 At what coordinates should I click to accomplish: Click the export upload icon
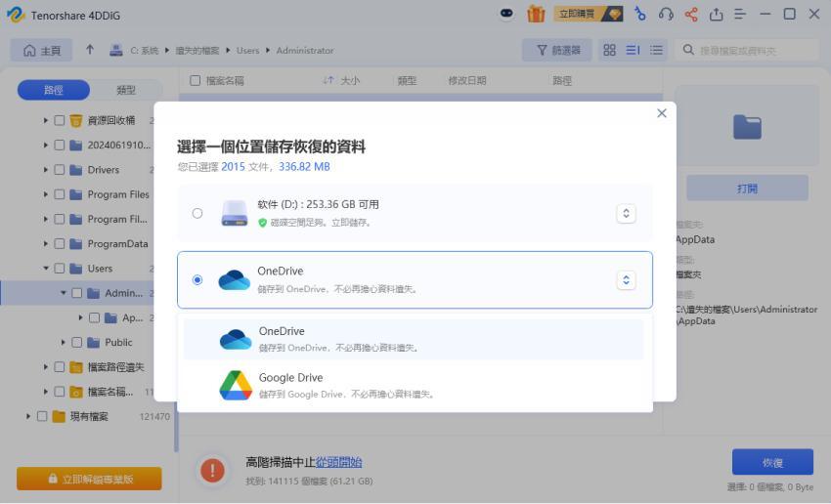pos(716,15)
